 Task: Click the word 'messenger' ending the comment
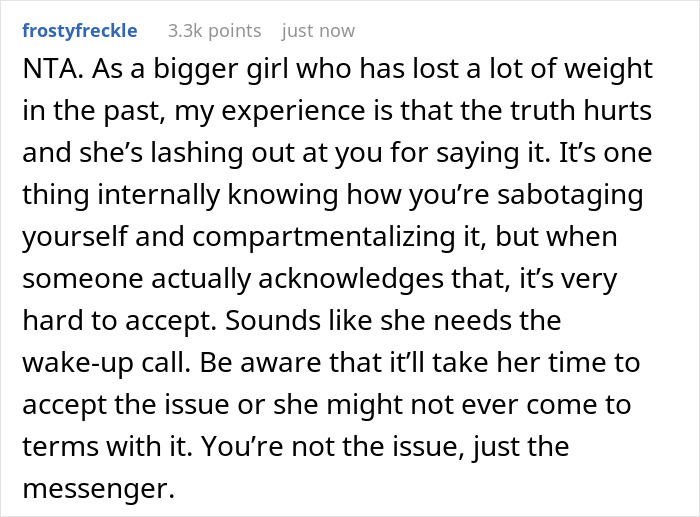coord(95,489)
